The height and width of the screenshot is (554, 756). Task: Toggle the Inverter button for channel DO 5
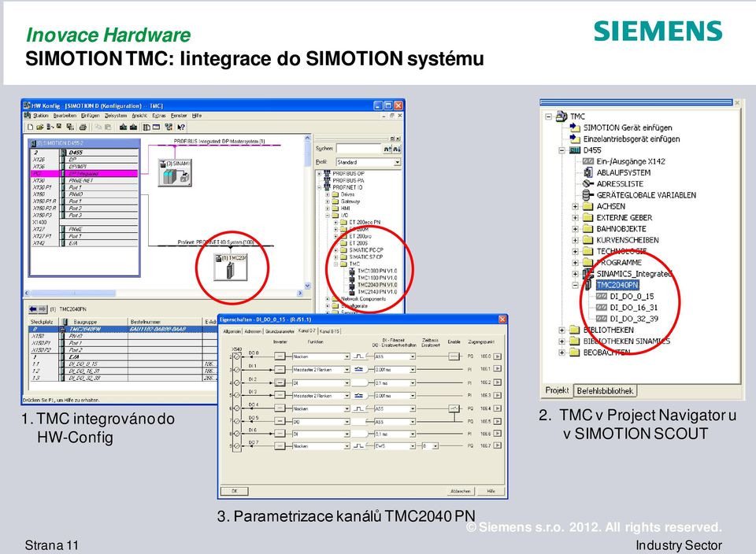280,422
